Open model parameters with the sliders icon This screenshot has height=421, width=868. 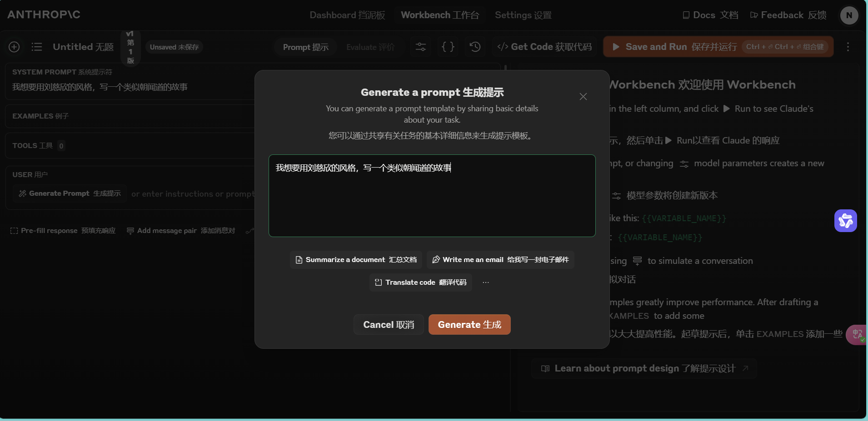click(420, 47)
